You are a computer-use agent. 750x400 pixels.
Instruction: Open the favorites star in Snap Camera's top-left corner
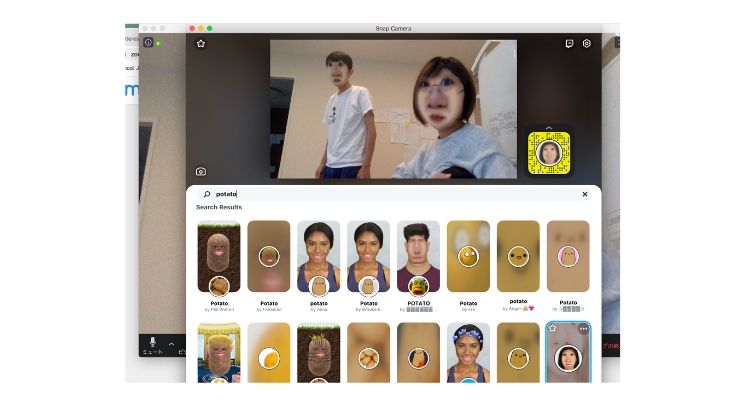201,44
